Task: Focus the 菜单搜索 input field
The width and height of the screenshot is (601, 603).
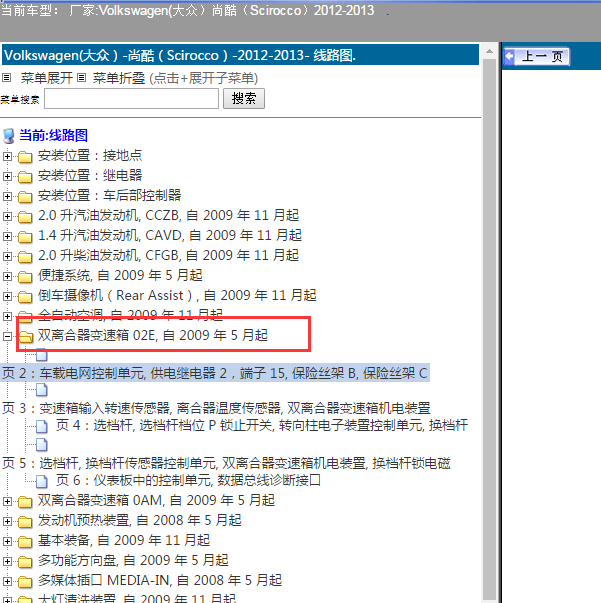Action: pyautogui.click(x=132, y=99)
